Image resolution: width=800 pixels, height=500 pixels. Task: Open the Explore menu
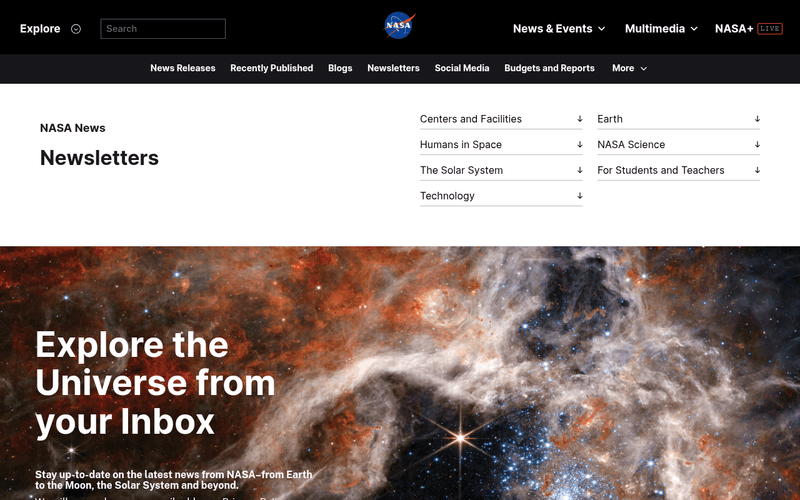pyautogui.click(x=40, y=29)
